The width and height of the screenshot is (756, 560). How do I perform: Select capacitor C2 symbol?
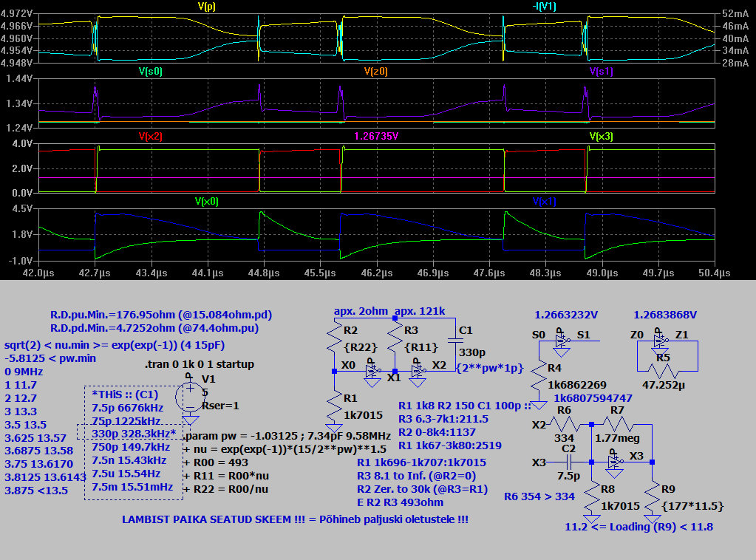point(569,463)
